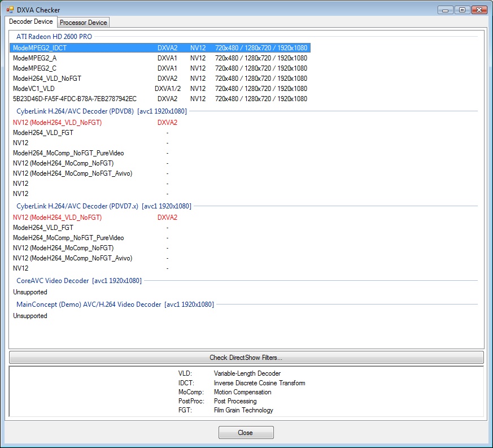Click the Close button at bottom
The height and width of the screenshot is (448, 493).
[x=246, y=432]
